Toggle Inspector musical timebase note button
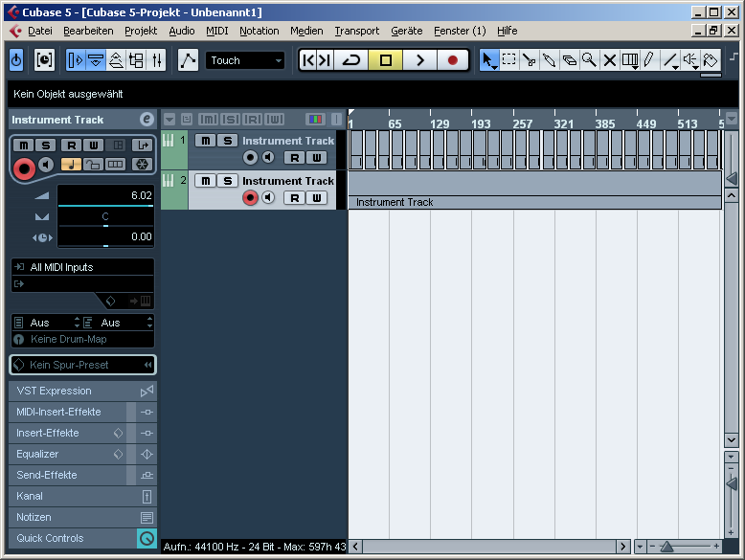 (x=71, y=165)
